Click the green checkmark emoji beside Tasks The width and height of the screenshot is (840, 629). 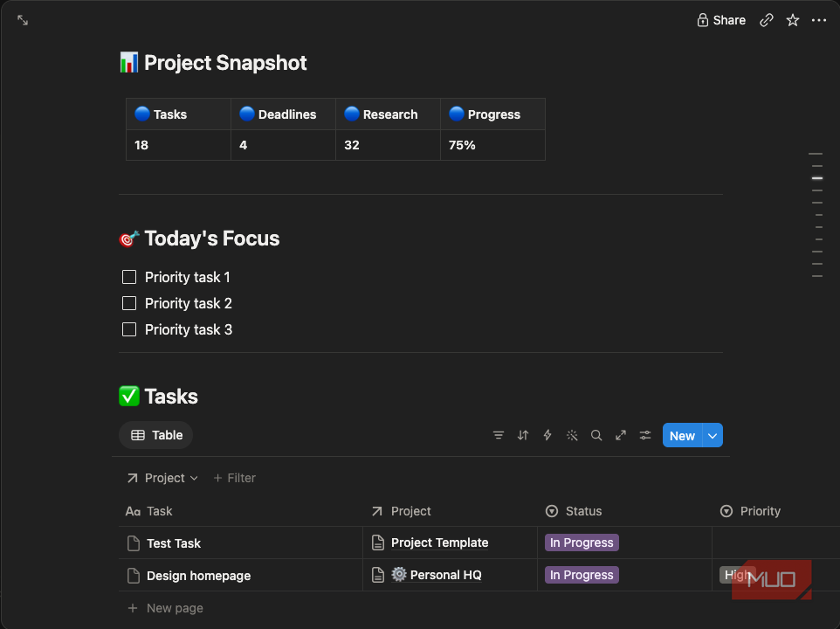129,397
